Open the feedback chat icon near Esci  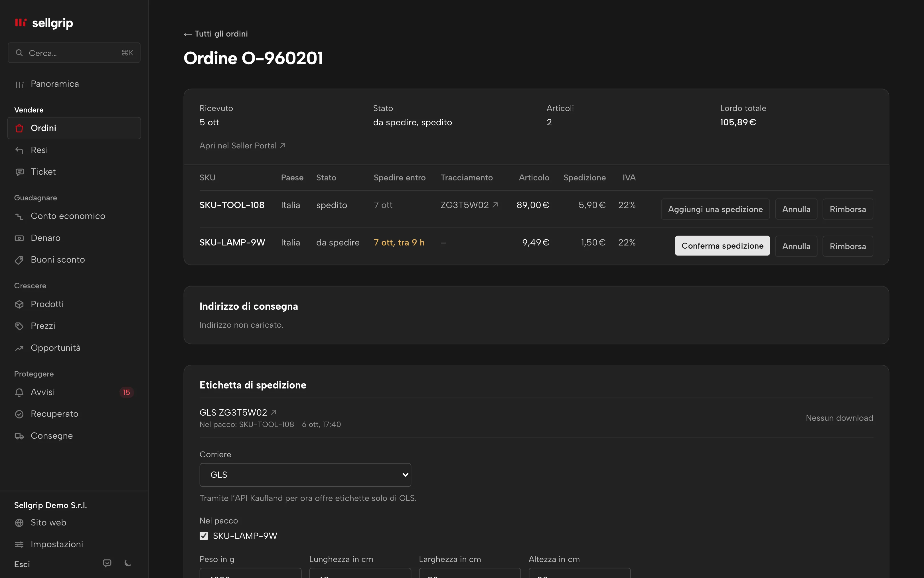click(x=107, y=563)
